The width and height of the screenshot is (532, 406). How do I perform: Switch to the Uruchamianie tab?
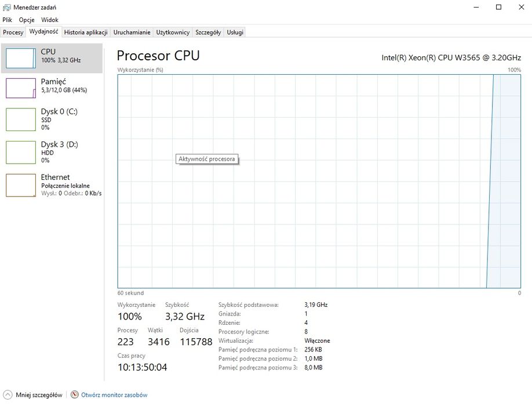click(132, 32)
